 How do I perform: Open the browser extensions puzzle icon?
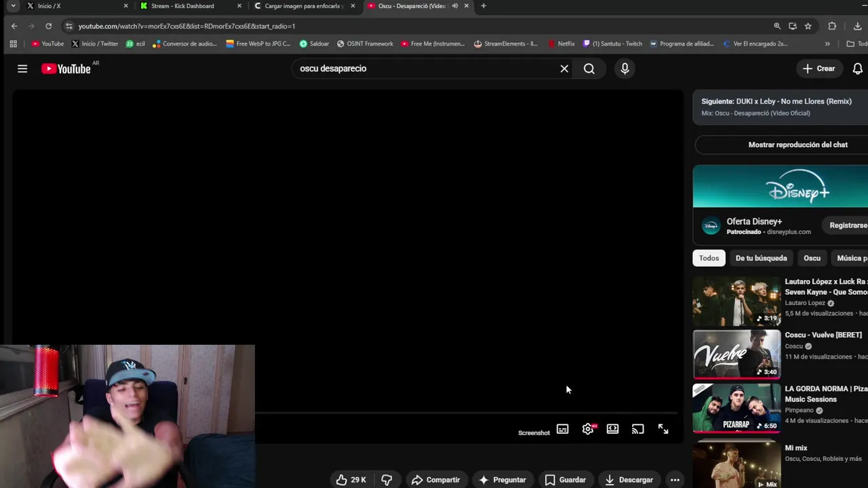(x=832, y=26)
